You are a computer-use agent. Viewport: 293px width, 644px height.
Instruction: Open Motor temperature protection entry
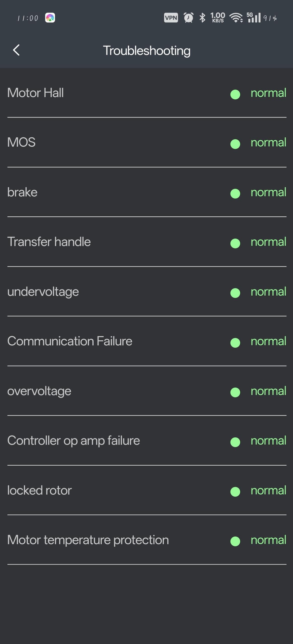[x=147, y=540]
